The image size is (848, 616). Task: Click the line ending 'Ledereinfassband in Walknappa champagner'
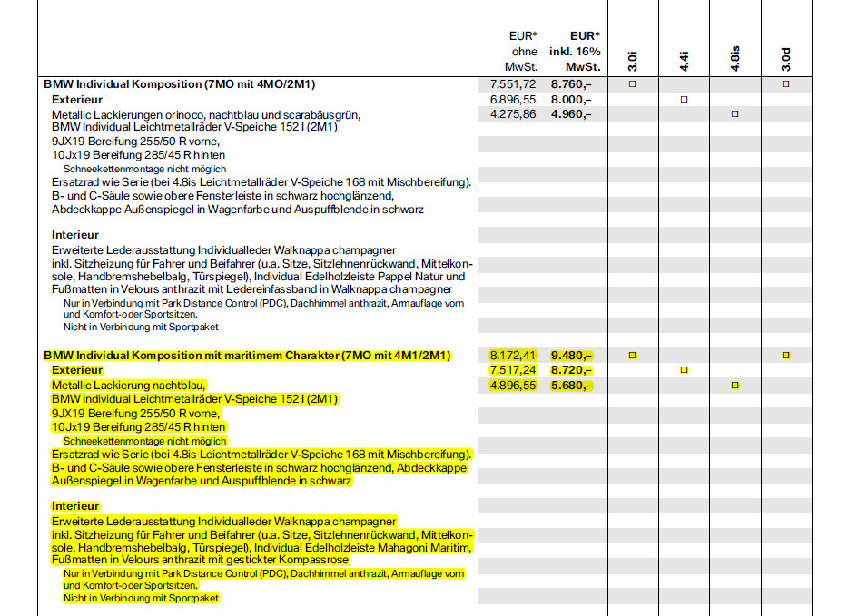click(252, 289)
